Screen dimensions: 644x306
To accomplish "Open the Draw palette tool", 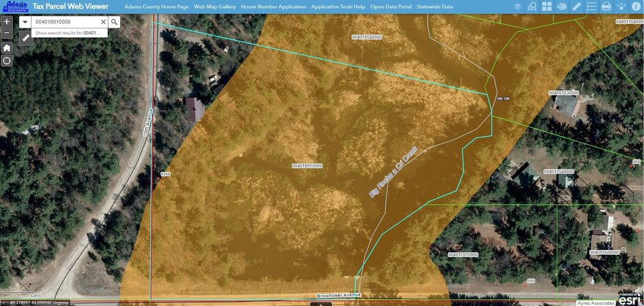I will tap(562, 7).
